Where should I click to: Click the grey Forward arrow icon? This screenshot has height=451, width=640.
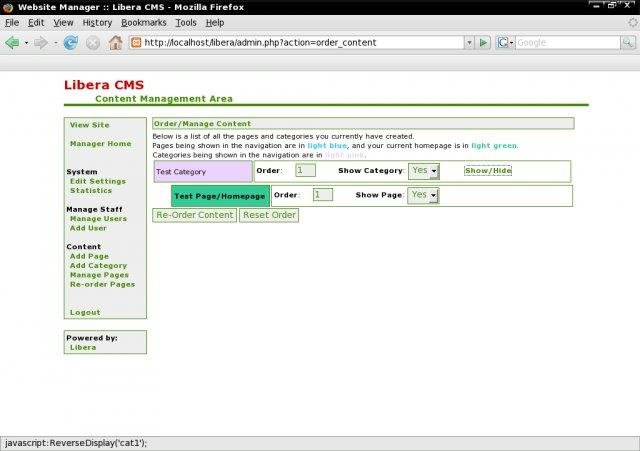41,42
